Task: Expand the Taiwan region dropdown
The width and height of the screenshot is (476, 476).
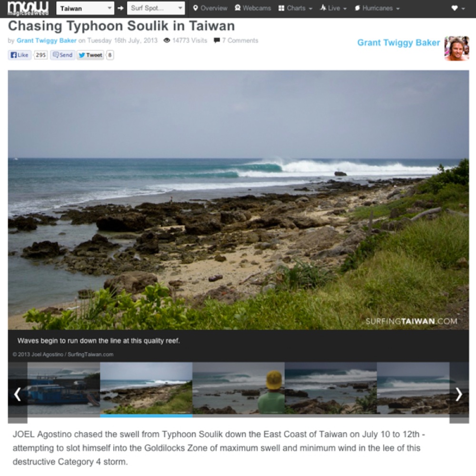Action: click(85, 9)
